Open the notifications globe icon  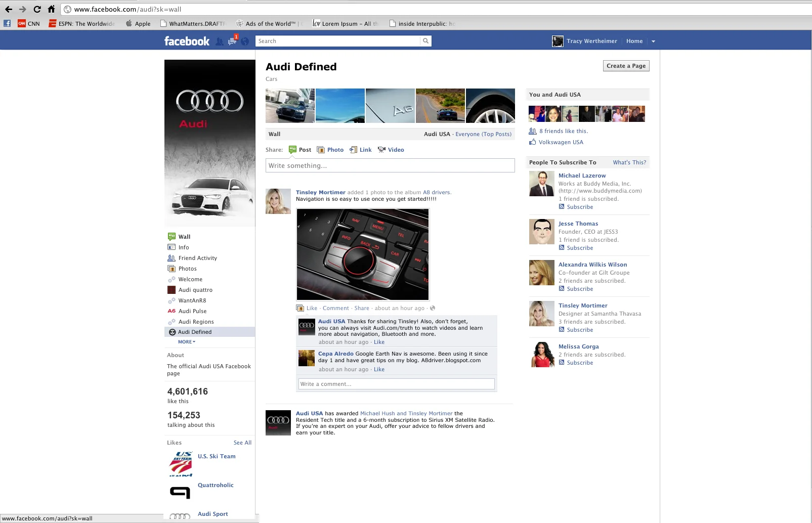[x=245, y=41]
